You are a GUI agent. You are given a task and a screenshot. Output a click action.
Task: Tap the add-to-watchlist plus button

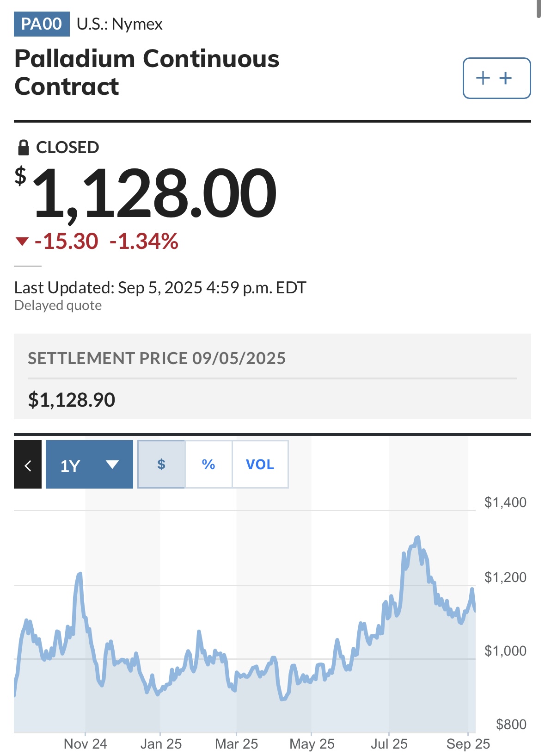(x=496, y=78)
